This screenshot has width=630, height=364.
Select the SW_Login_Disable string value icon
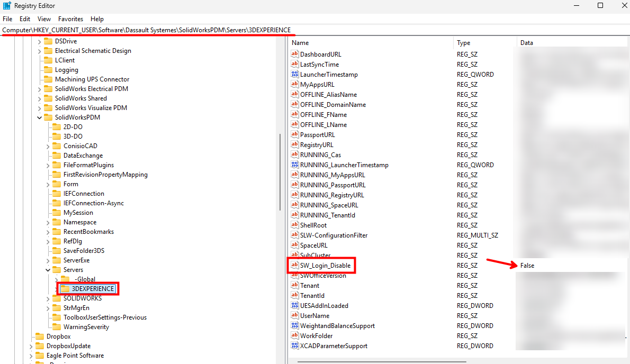tap(295, 265)
